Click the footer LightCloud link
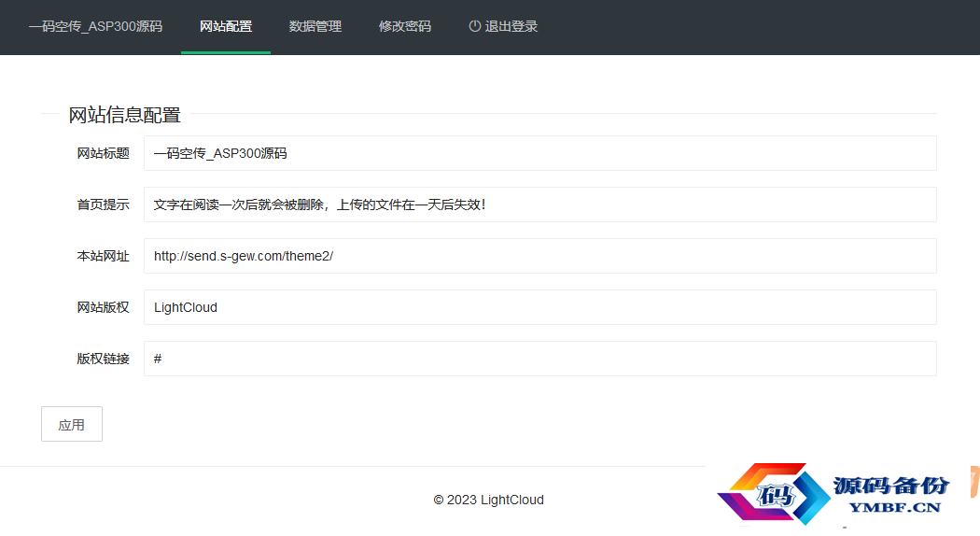The height and width of the screenshot is (536, 980). click(x=511, y=500)
